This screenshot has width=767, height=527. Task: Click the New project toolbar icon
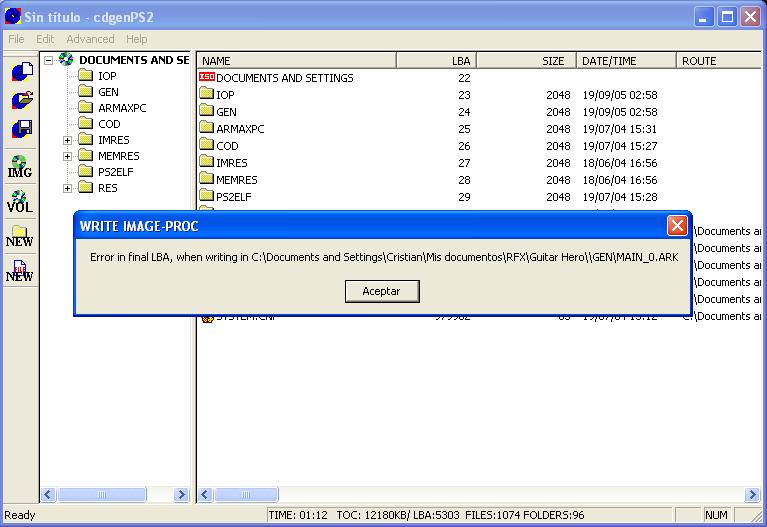coord(20,72)
